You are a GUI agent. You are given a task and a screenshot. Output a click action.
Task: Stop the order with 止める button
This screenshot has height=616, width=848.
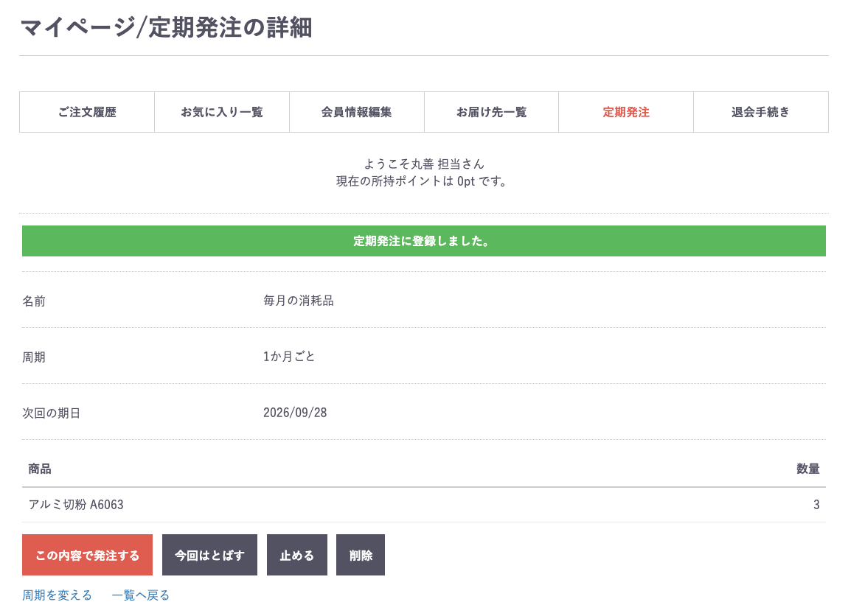[x=297, y=555]
